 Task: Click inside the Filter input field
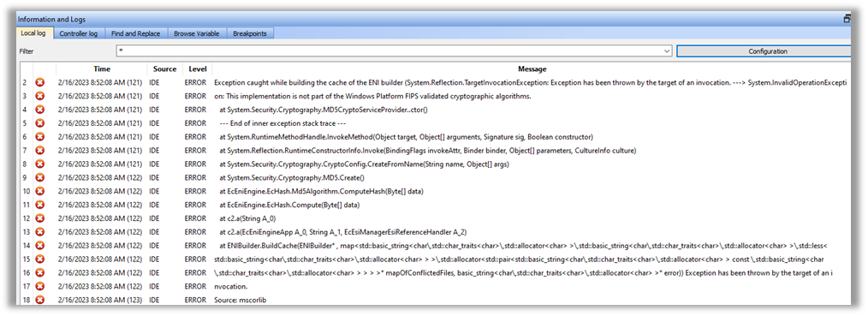point(389,51)
